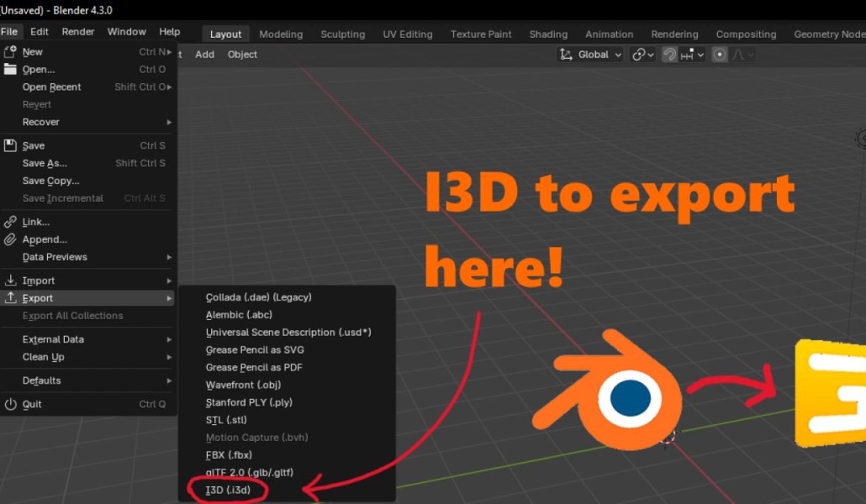
Task: Open the Shading workspace tab
Action: [x=548, y=34]
